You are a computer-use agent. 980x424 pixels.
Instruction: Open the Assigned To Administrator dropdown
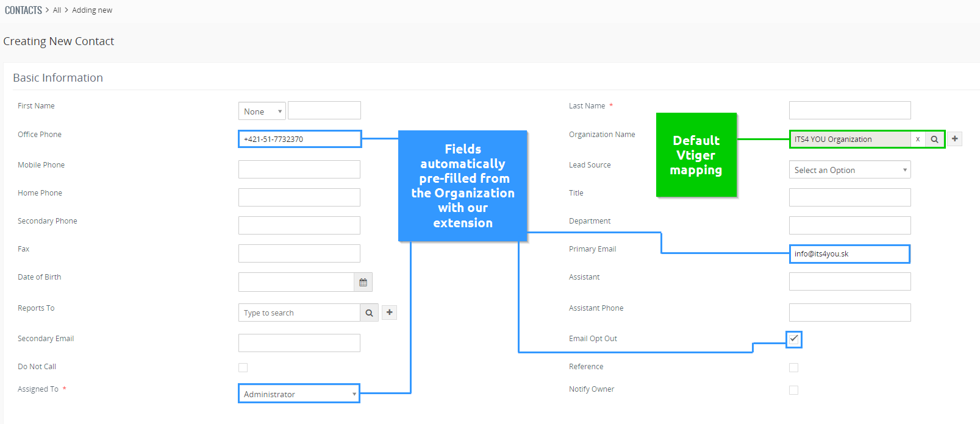[299, 394]
